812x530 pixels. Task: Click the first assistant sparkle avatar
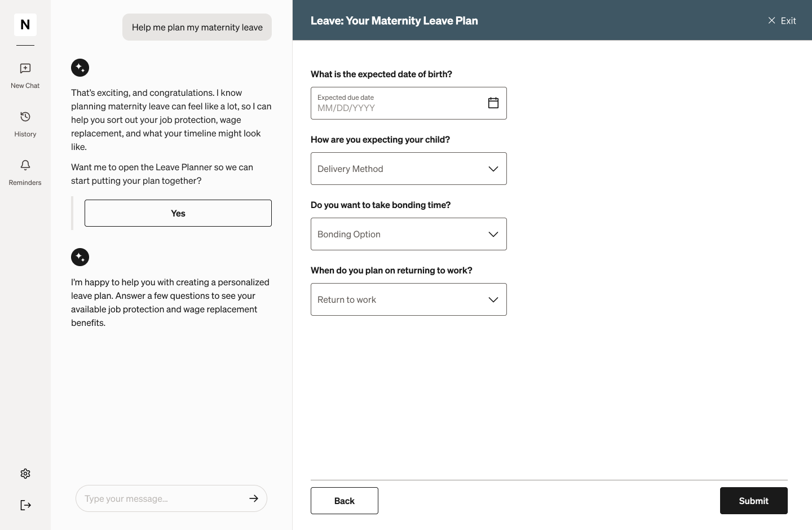[80, 68]
